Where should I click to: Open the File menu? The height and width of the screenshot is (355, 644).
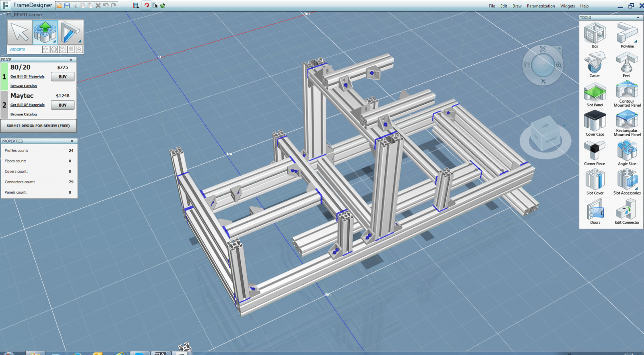(492, 6)
